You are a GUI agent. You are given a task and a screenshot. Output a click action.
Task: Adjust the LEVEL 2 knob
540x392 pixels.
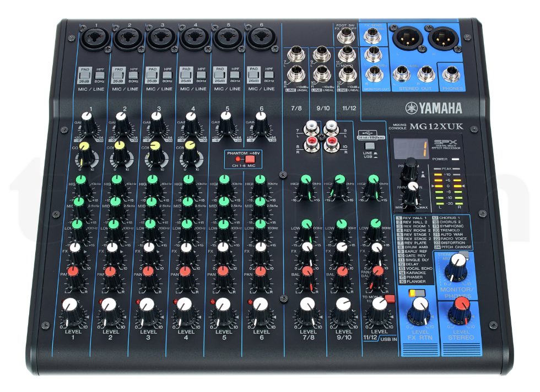pos(110,312)
